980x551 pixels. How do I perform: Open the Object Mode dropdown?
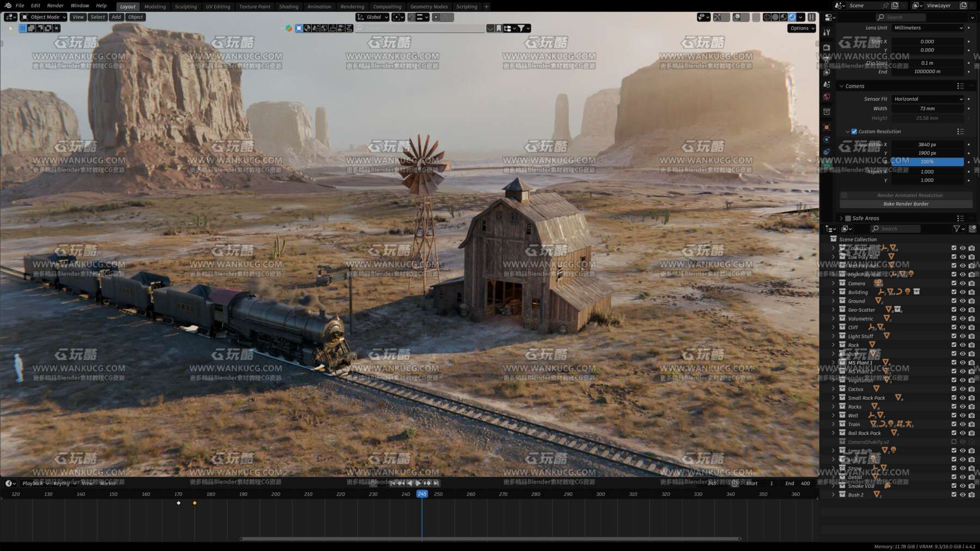pyautogui.click(x=44, y=17)
